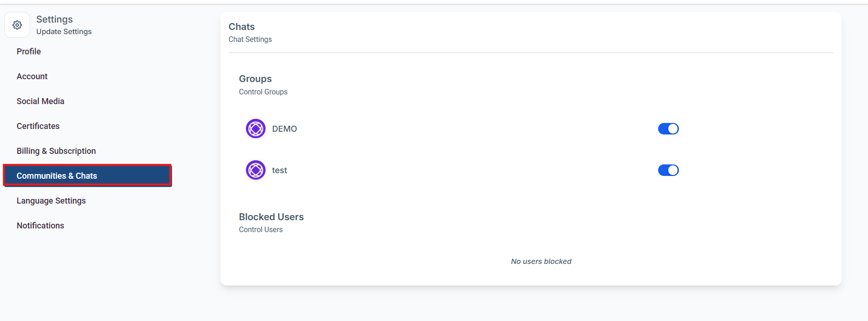This screenshot has height=321, width=868.
Task: Disable the DEMO group toggle
Action: point(668,128)
